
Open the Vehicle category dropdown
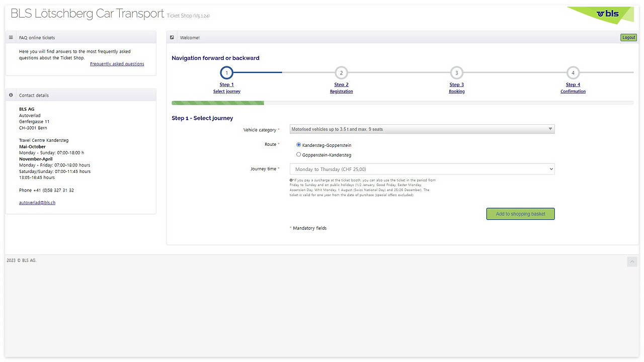coord(422,129)
